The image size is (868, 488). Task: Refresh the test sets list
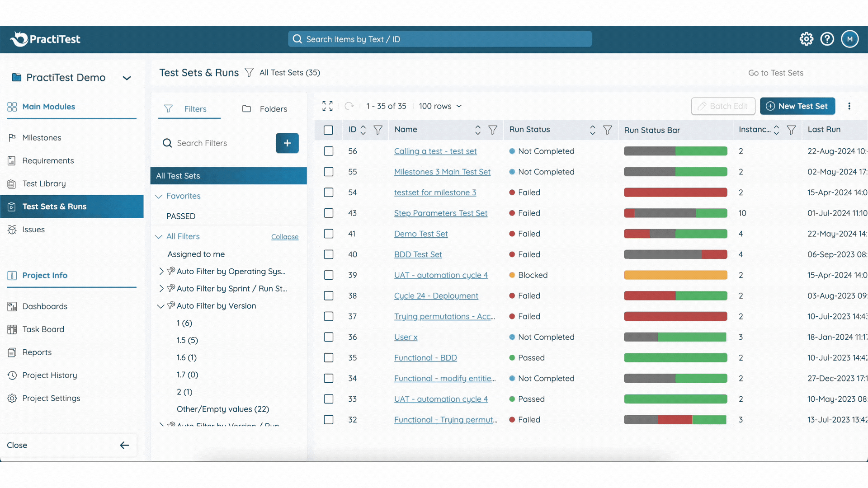(x=349, y=106)
